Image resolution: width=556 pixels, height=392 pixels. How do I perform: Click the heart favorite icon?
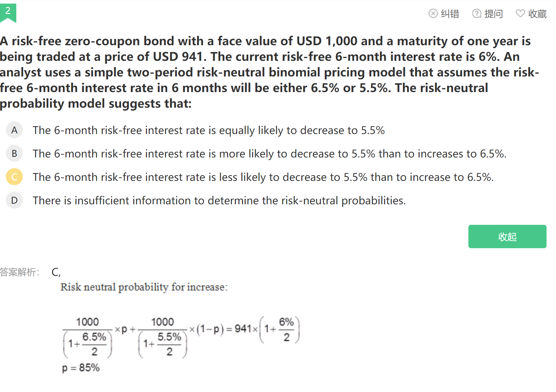tap(520, 13)
